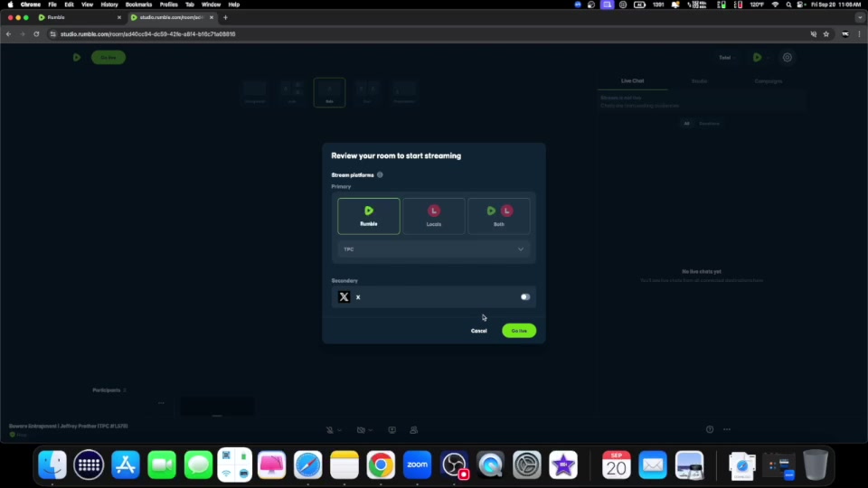Image resolution: width=868 pixels, height=488 pixels.
Task: Click the browser back arrow
Action: click(x=9, y=34)
